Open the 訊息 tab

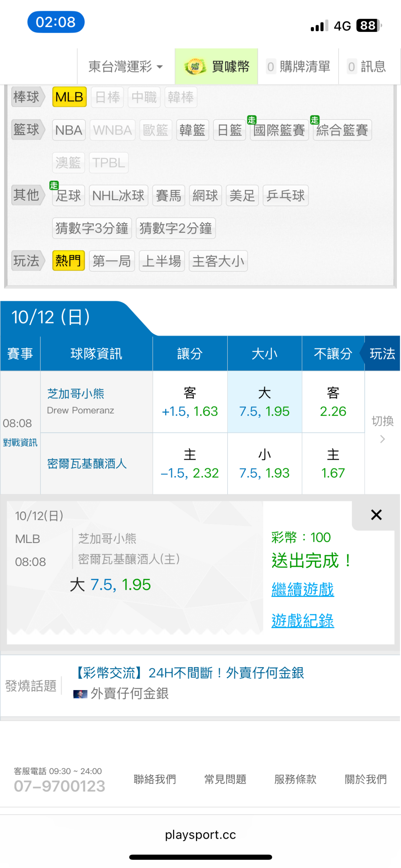[366, 66]
